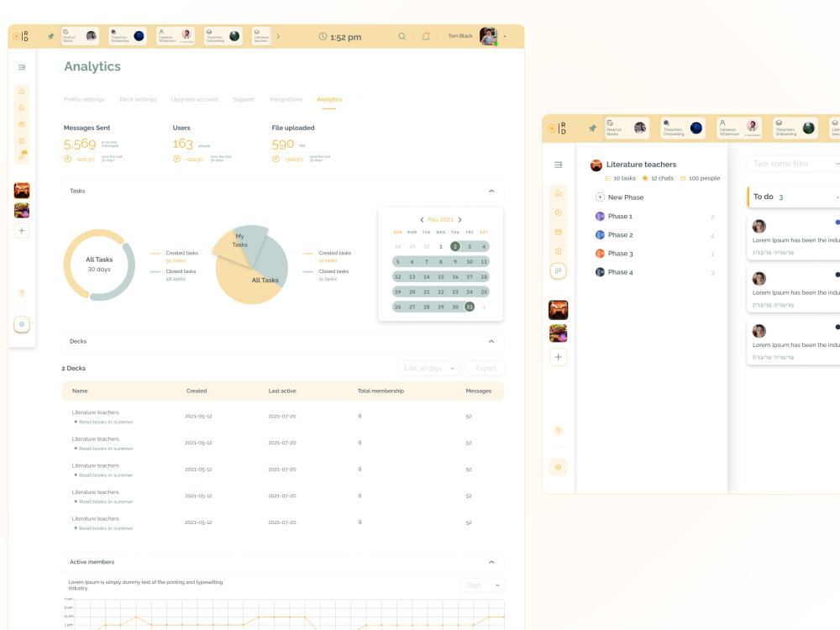
Task: Open search in the Analytics window header
Action: [x=402, y=36]
